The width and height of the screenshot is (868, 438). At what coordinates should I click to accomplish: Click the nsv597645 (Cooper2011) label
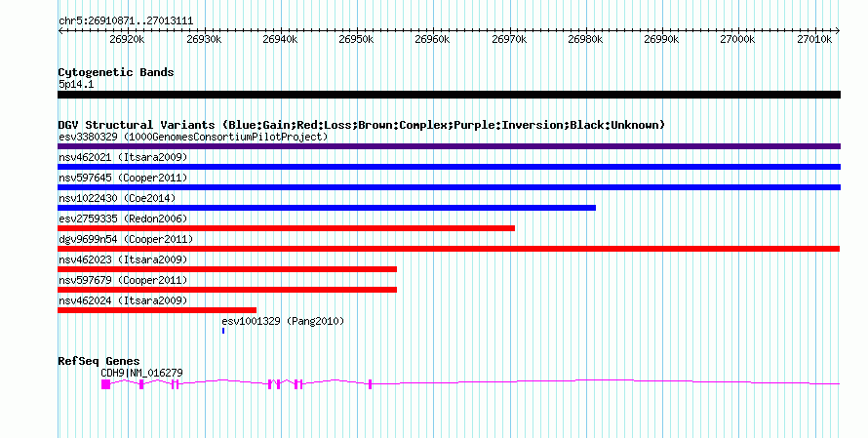[123, 178]
